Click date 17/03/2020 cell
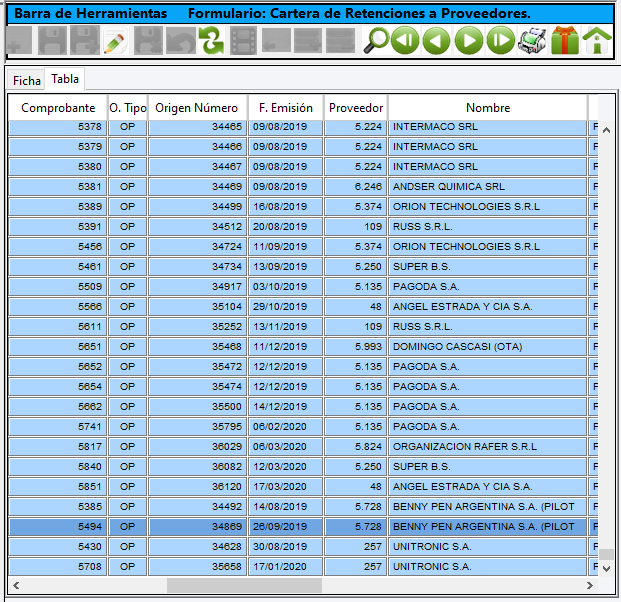Screen dimensions: 621x602 coord(286,487)
